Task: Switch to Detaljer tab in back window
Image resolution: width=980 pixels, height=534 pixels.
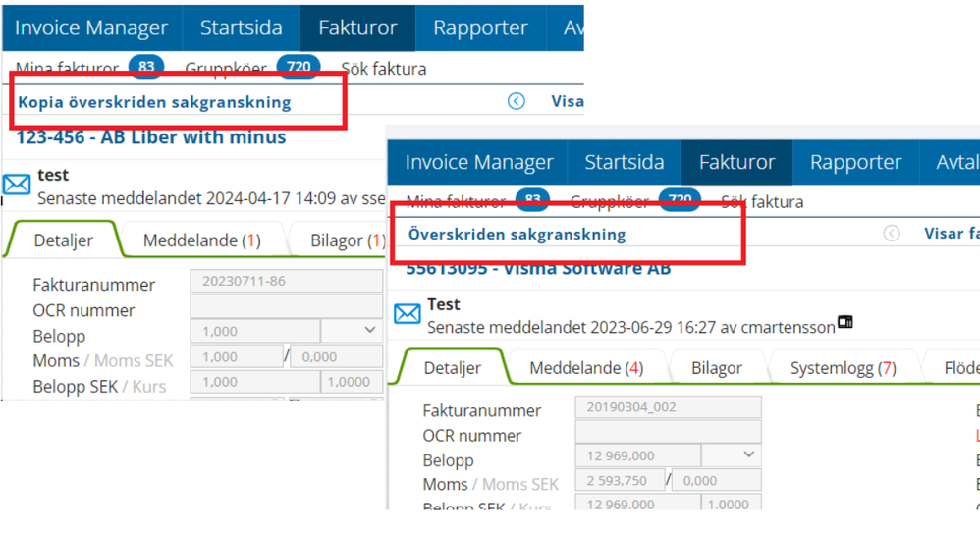Action: coord(63,240)
